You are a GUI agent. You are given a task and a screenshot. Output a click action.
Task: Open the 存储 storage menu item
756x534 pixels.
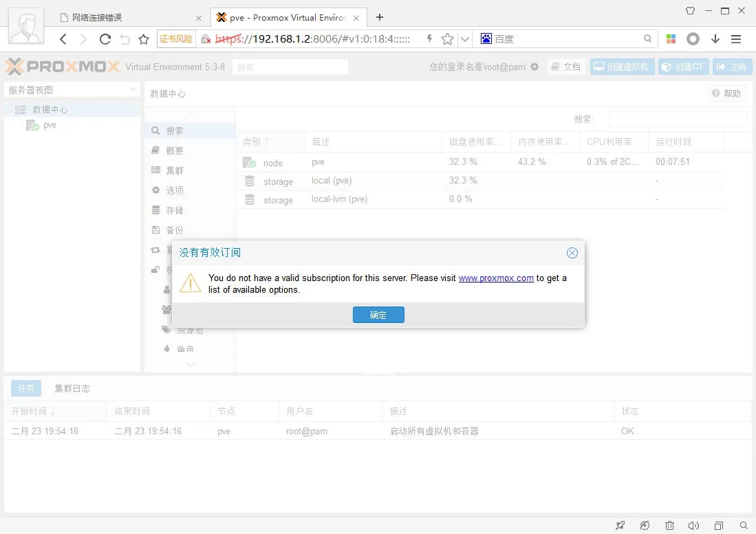coord(190,210)
